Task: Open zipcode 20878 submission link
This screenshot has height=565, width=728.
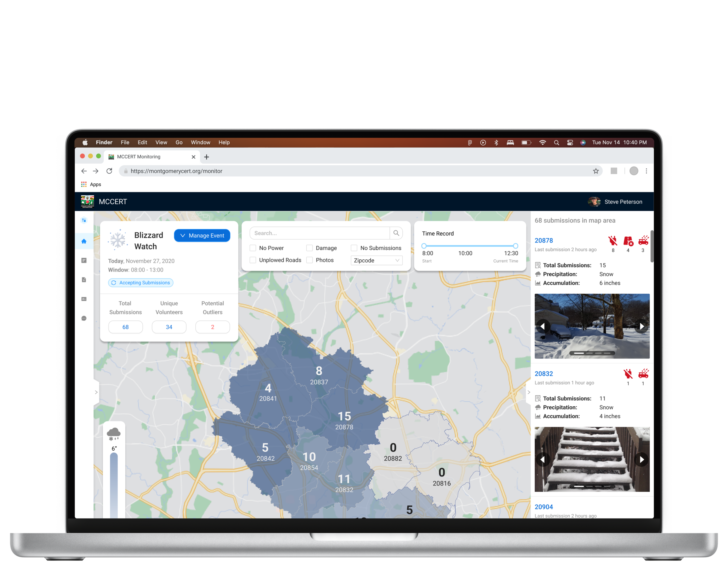Action: 543,240
